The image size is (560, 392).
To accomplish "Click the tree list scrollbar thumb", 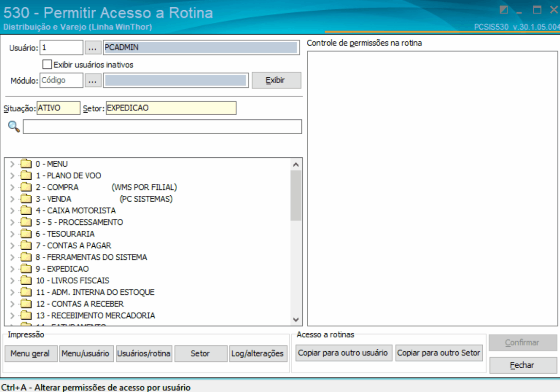I will [296, 196].
